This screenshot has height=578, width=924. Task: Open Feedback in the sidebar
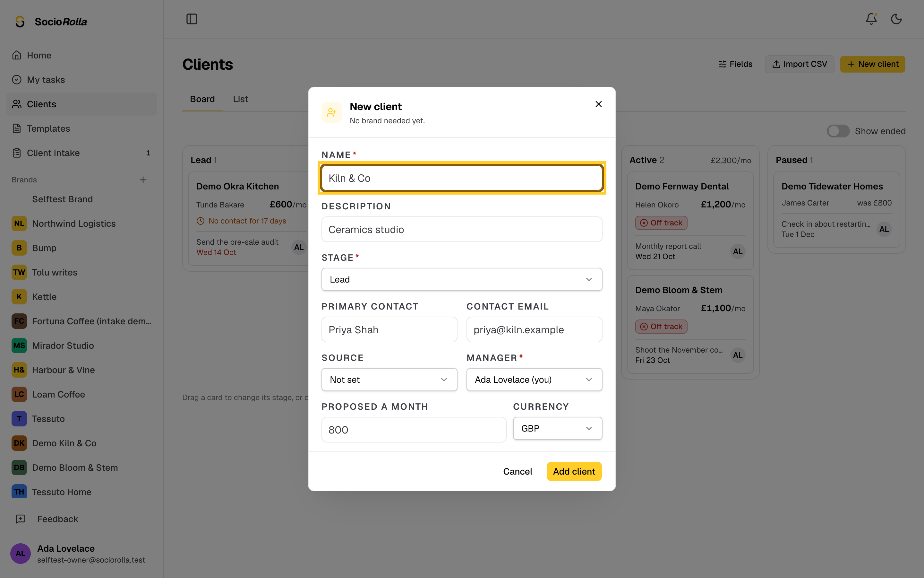point(82,519)
